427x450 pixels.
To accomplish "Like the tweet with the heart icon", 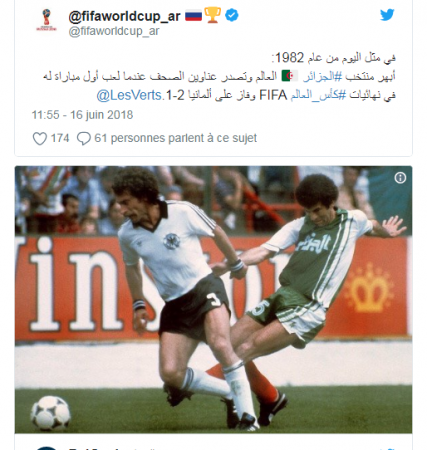I will tap(40, 138).
